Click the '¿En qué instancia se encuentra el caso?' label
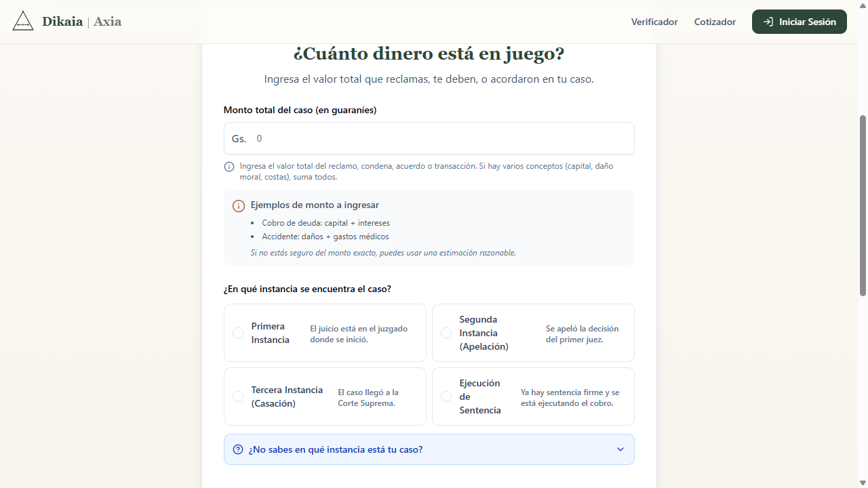 click(x=307, y=289)
